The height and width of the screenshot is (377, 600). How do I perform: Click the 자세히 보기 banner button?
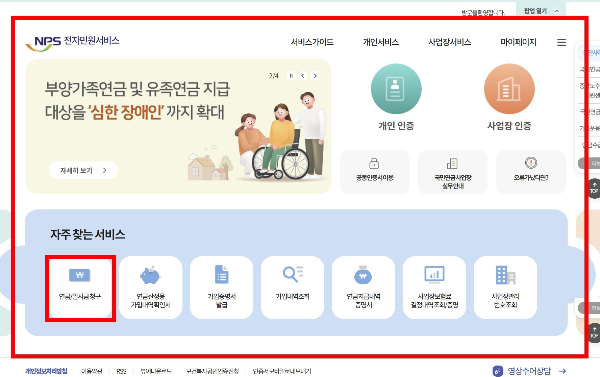tap(83, 170)
